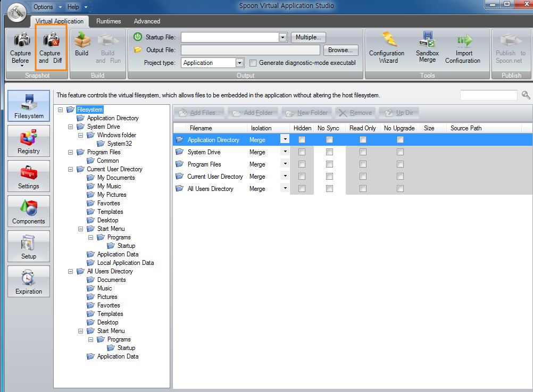The height and width of the screenshot is (392, 533).
Task: Check Hidden for Application Directory row
Action: pyautogui.click(x=302, y=140)
